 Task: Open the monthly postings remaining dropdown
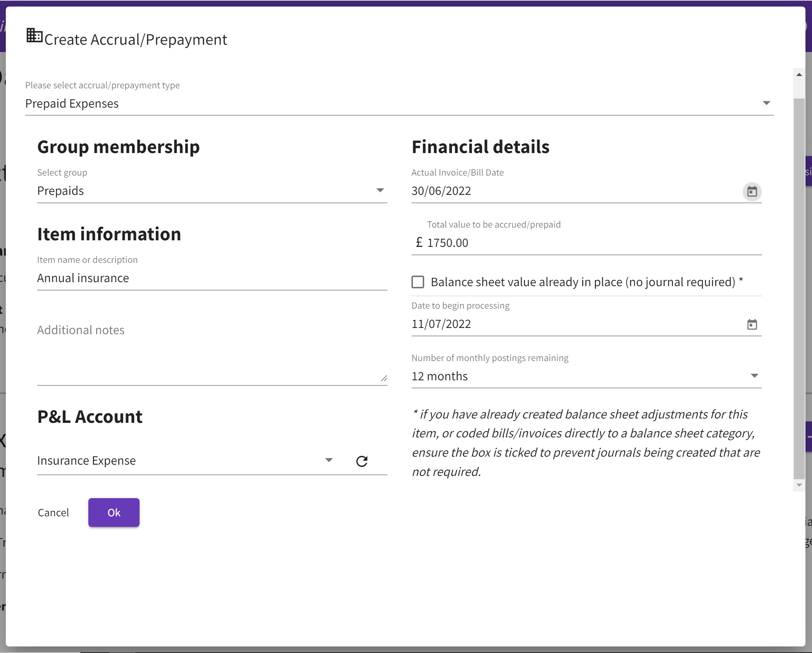(754, 376)
